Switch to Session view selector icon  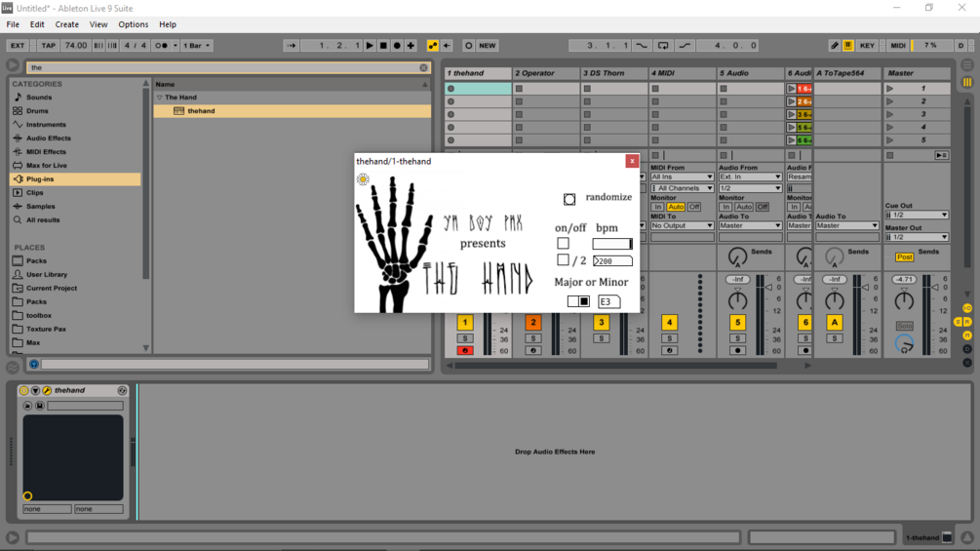[967, 82]
